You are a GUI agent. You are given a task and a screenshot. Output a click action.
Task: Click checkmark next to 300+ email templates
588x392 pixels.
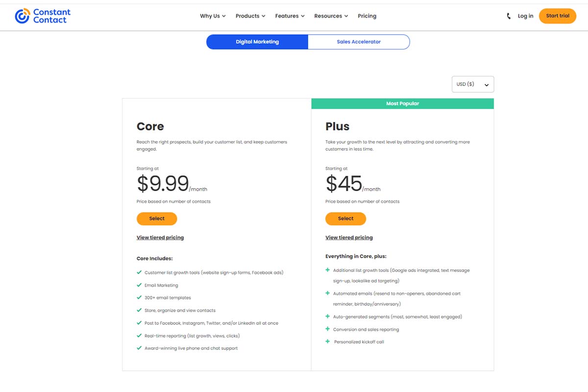click(140, 297)
